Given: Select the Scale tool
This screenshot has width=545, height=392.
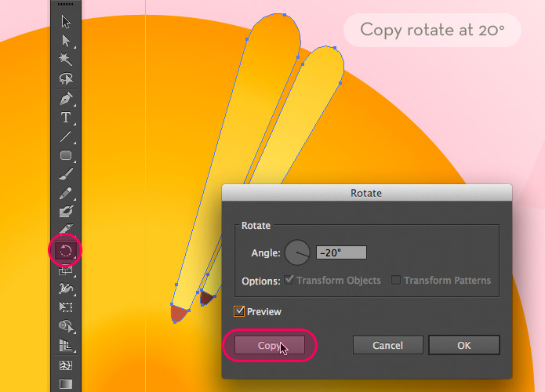Looking at the screenshot, I should tap(66, 270).
